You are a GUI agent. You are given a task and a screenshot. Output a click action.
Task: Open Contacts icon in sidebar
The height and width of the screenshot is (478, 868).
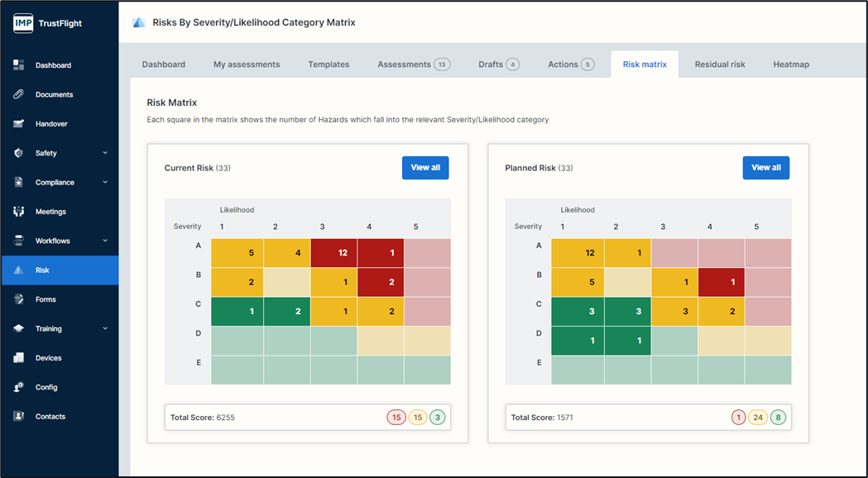[x=18, y=417]
